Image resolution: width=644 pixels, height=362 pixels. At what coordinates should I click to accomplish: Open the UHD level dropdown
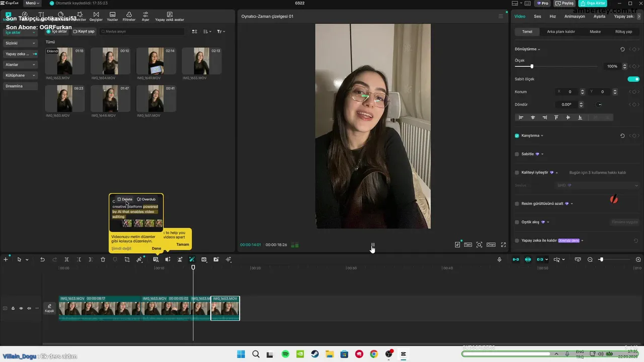click(598, 186)
